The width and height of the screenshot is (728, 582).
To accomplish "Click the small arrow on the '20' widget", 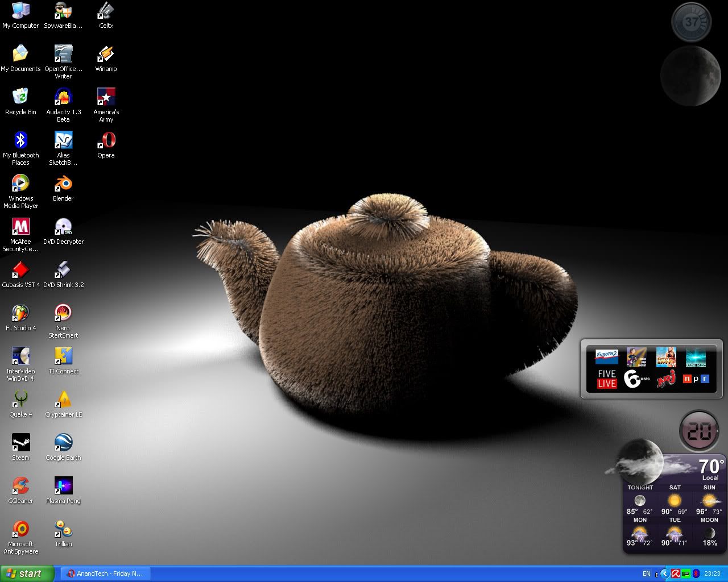I will [718, 431].
